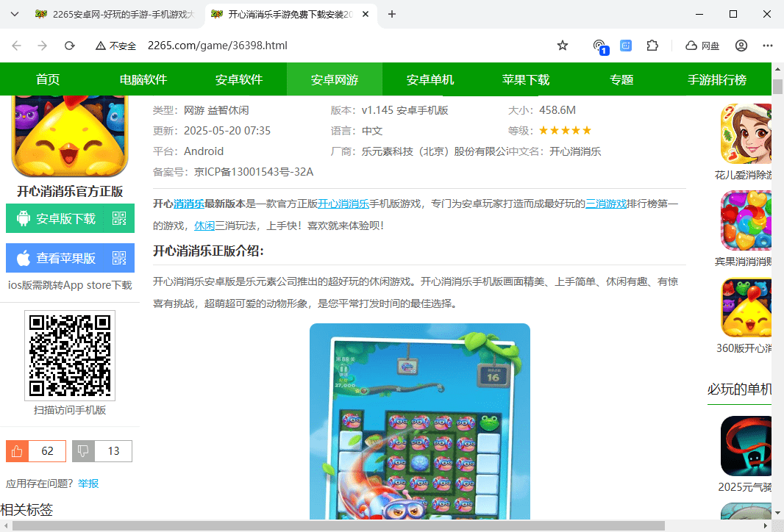This screenshot has width=784, height=532.
Task: Click the Apple icon on 查看苹果版 button
Action: tap(23, 258)
